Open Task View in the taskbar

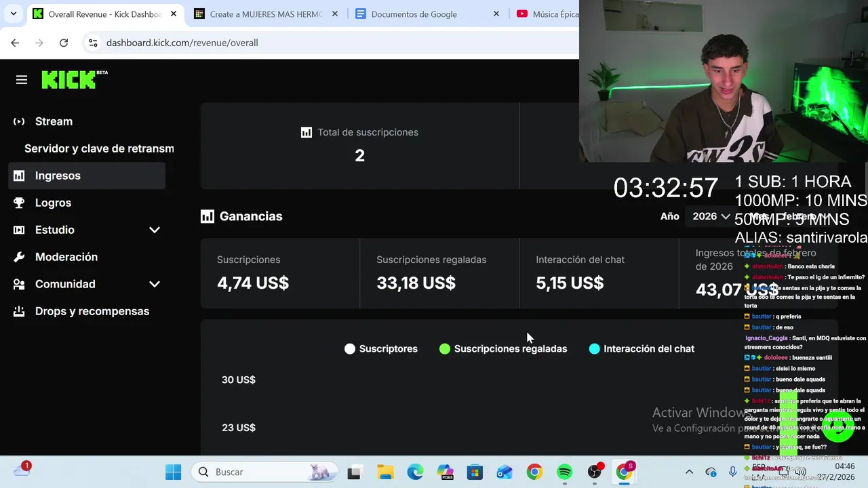tap(354, 472)
